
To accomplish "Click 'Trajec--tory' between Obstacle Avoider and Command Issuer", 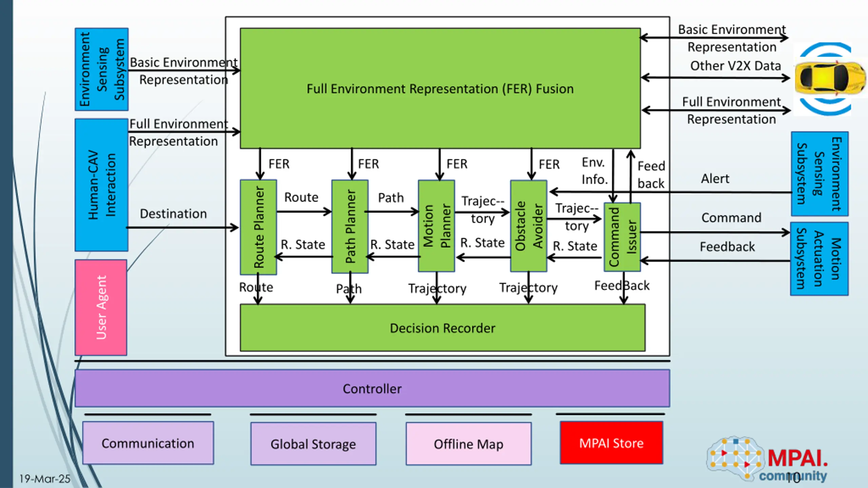I will tap(577, 217).
